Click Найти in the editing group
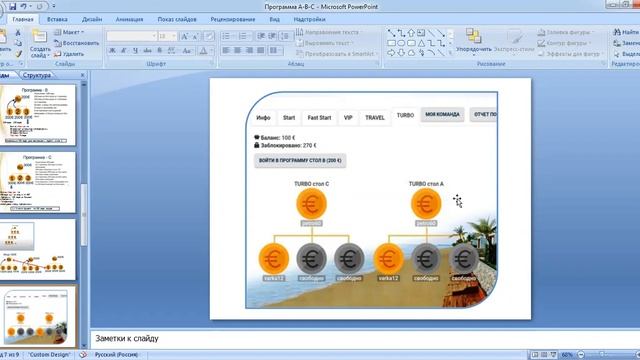 (x=626, y=32)
